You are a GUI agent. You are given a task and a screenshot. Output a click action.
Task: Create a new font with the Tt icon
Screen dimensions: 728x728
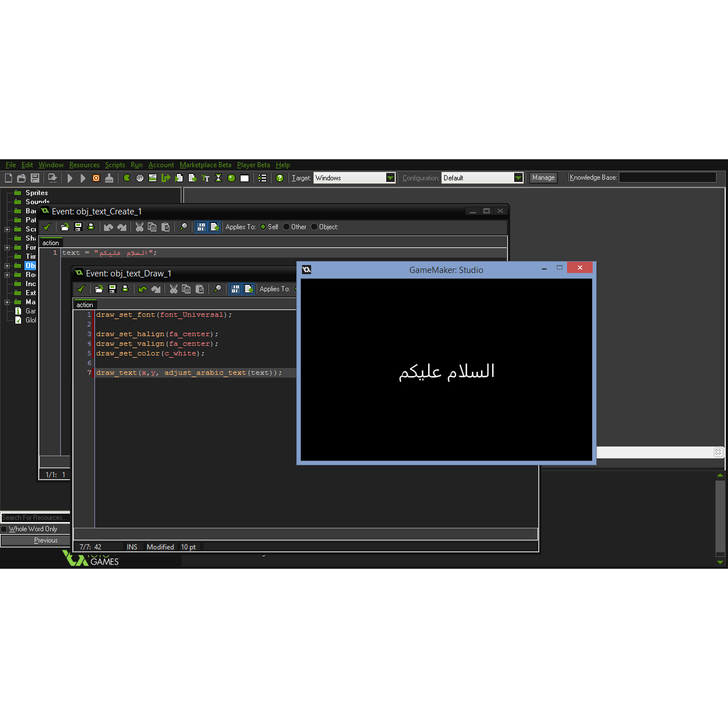(205, 177)
